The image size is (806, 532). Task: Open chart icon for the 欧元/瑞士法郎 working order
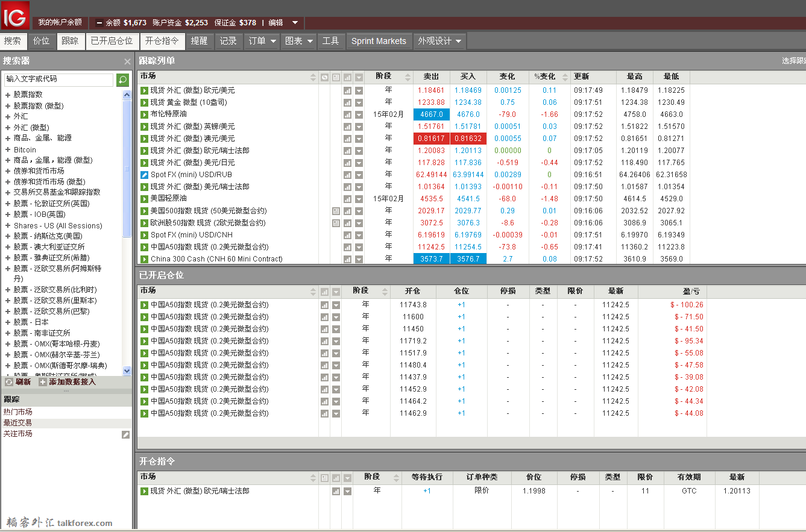(336, 491)
